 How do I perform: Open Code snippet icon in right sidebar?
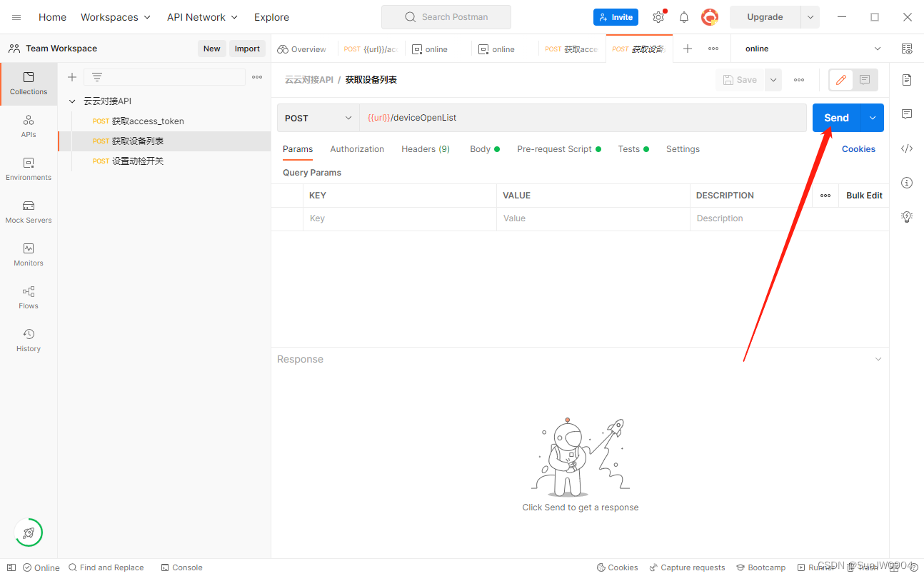coord(907,148)
